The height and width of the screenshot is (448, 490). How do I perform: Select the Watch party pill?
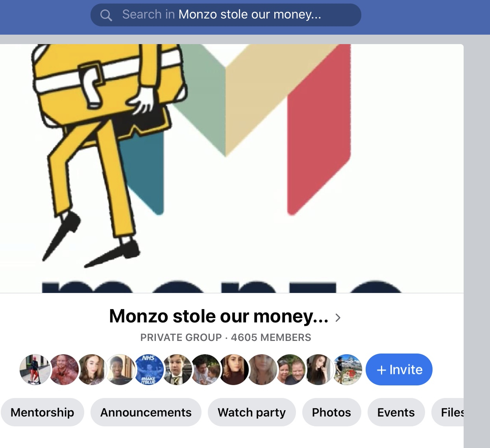tap(252, 412)
